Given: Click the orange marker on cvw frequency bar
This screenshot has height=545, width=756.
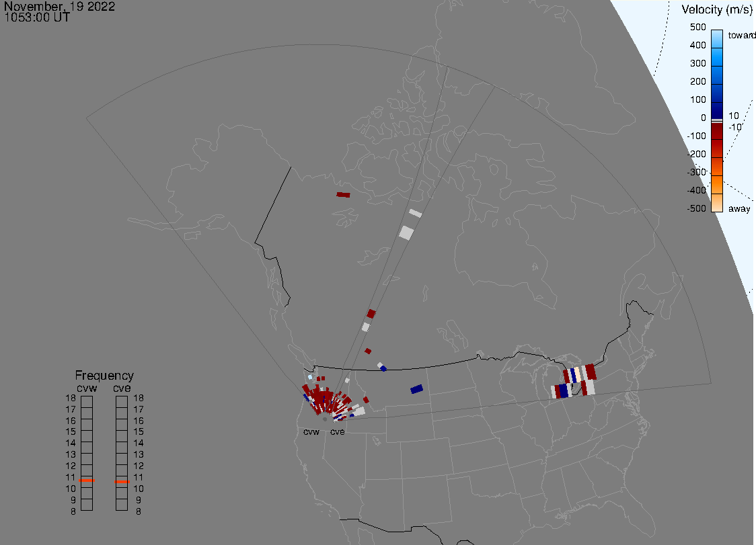Looking at the screenshot, I should (x=87, y=481).
